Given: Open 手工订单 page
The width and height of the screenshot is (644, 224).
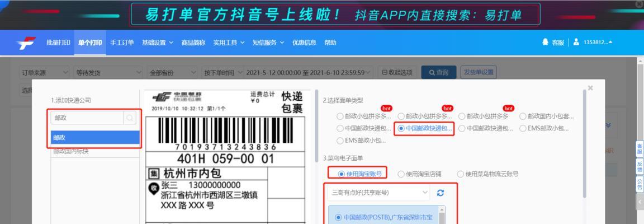Looking at the screenshot, I should pyautogui.click(x=122, y=43).
